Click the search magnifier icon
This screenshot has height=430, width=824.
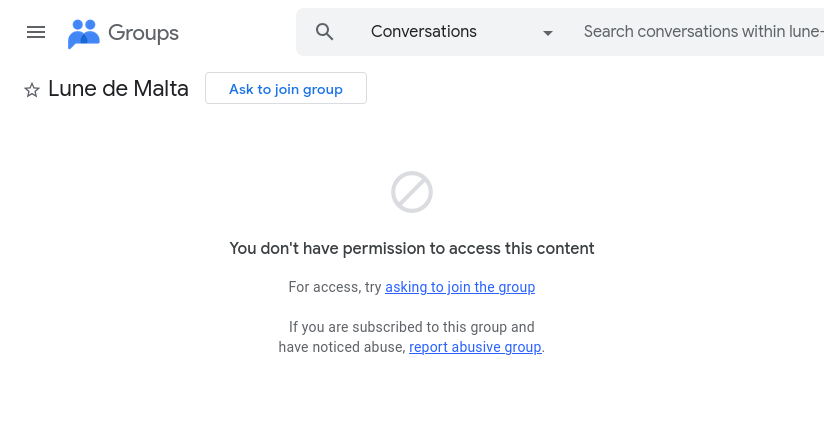[x=324, y=32]
